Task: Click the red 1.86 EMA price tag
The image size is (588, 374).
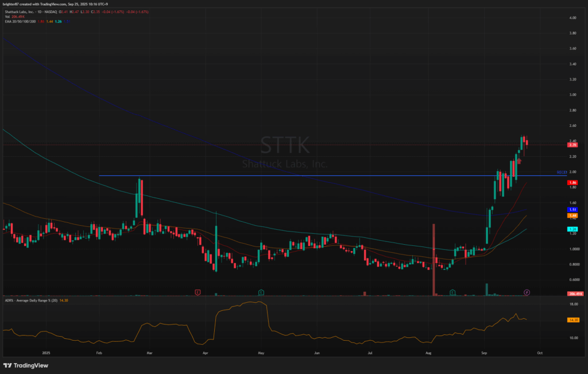Action: click(572, 183)
